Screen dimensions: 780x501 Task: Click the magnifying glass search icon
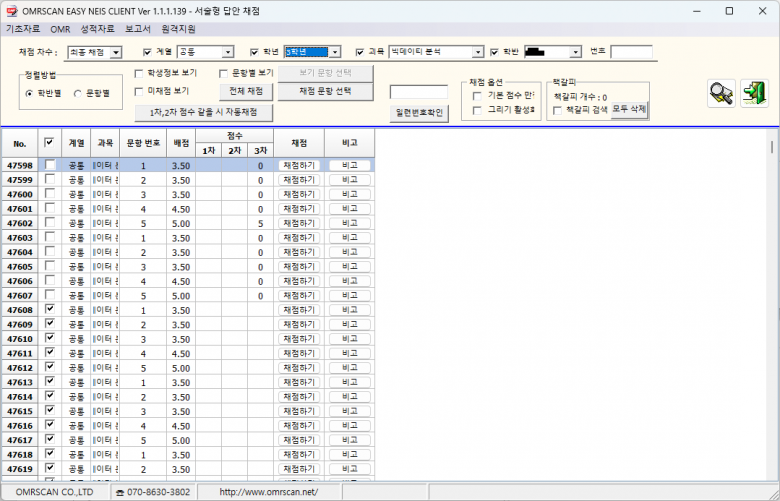(720, 92)
